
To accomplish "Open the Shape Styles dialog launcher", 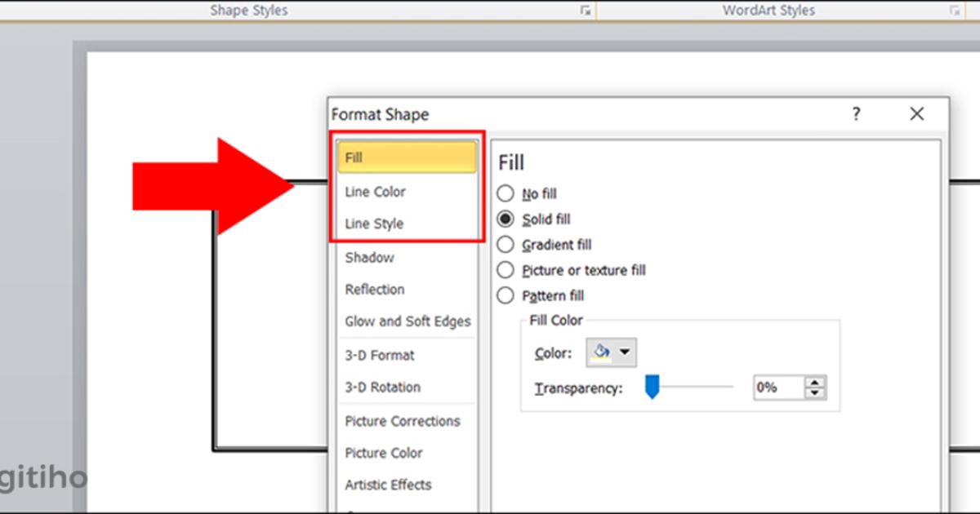I will (586, 11).
